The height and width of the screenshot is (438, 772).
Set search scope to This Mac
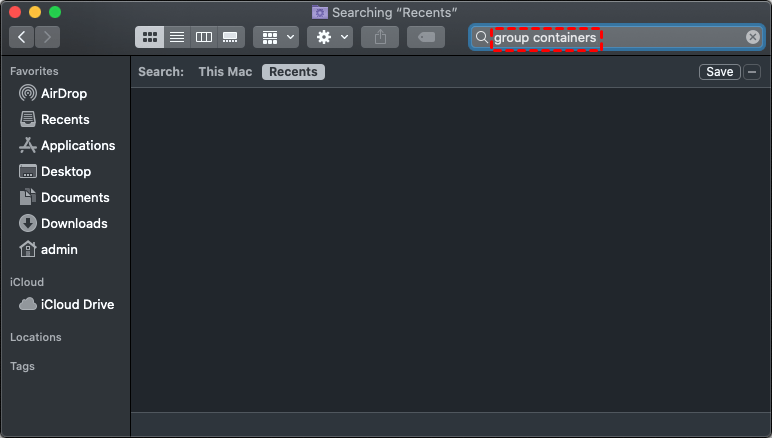pos(225,72)
